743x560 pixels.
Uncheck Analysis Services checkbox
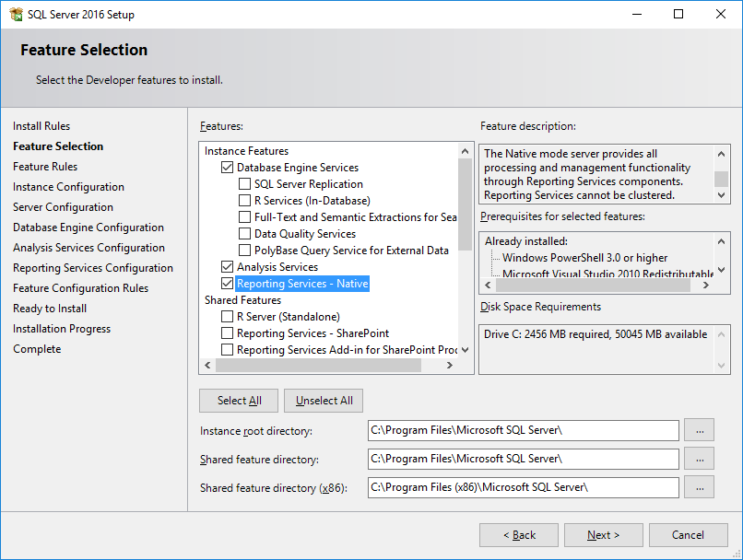[x=228, y=267]
